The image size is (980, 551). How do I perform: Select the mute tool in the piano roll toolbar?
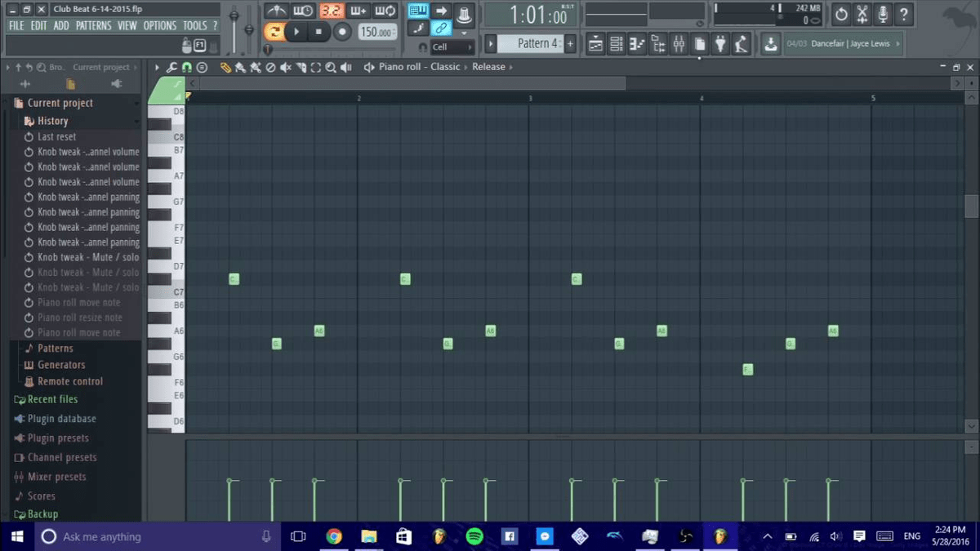pos(285,67)
